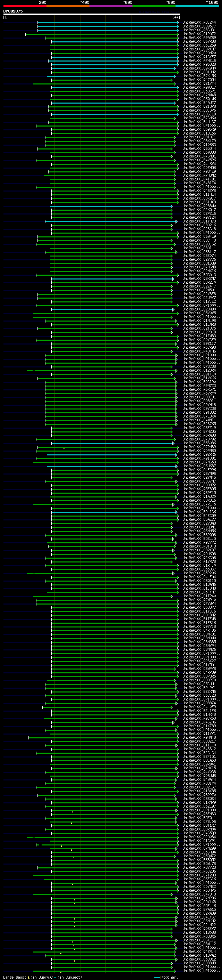Click label UniRef100_B7A615
Screen dimensions: 222x980
click(199, 910)
